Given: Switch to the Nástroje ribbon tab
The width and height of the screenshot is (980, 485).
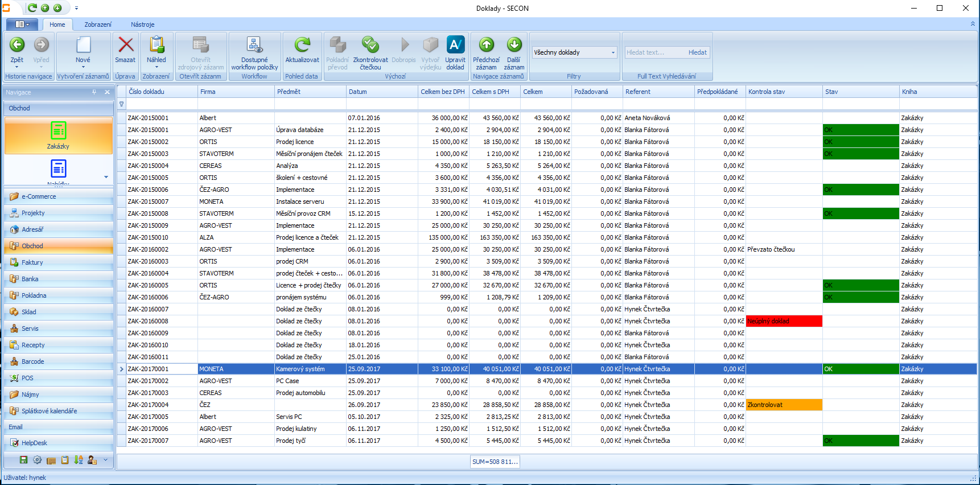Looking at the screenshot, I should 142,24.
